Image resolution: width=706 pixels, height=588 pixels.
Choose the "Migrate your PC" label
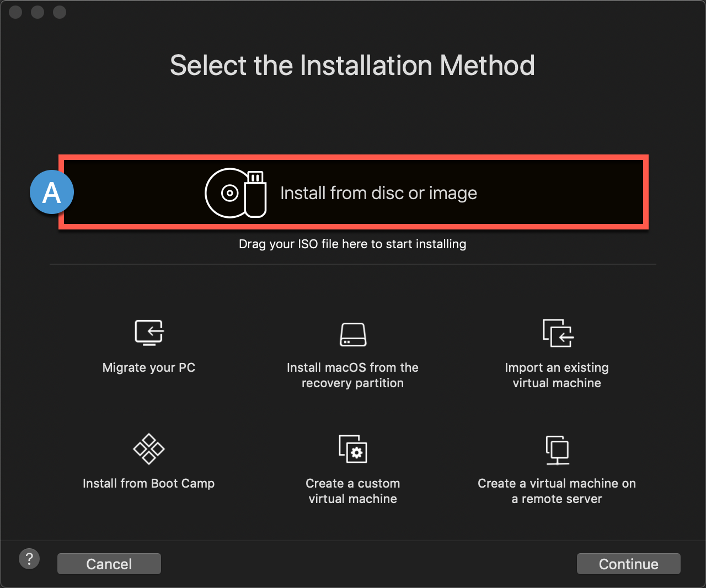tap(149, 367)
